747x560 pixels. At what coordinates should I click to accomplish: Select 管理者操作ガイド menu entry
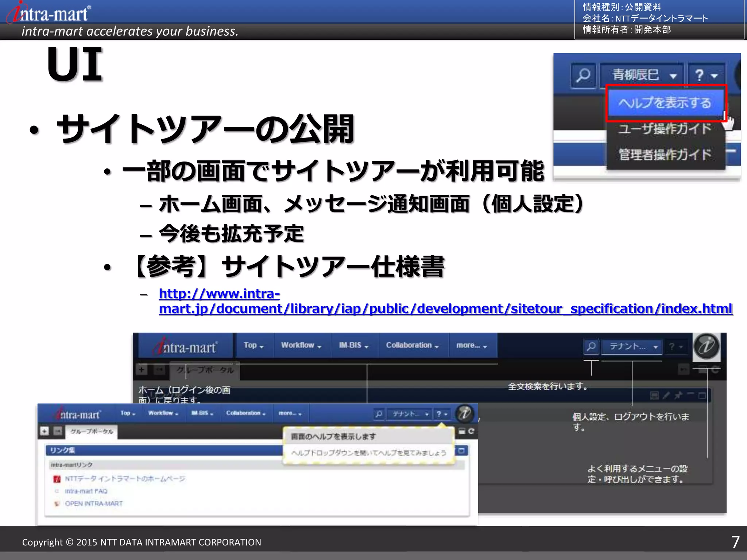(665, 155)
